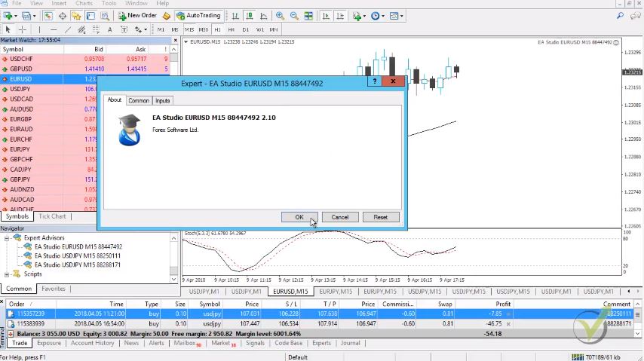Select GBPUSD row in Market Watch
The width and height of the screenshot is (644, 361).
tap(85, 69)
